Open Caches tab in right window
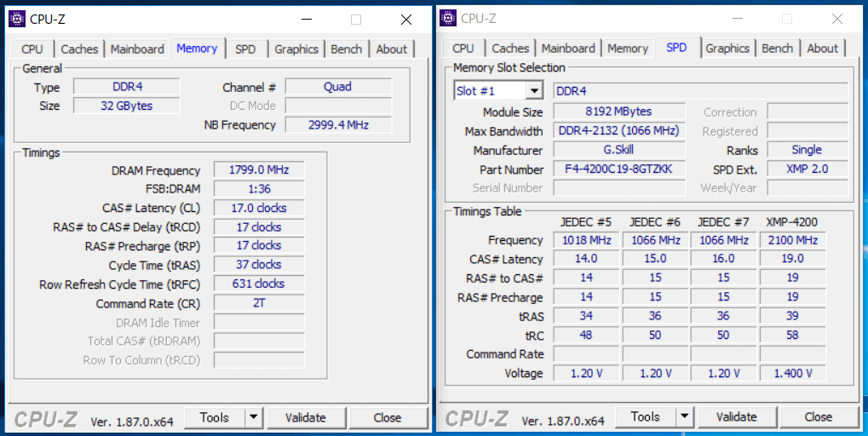 click(510, 49)
